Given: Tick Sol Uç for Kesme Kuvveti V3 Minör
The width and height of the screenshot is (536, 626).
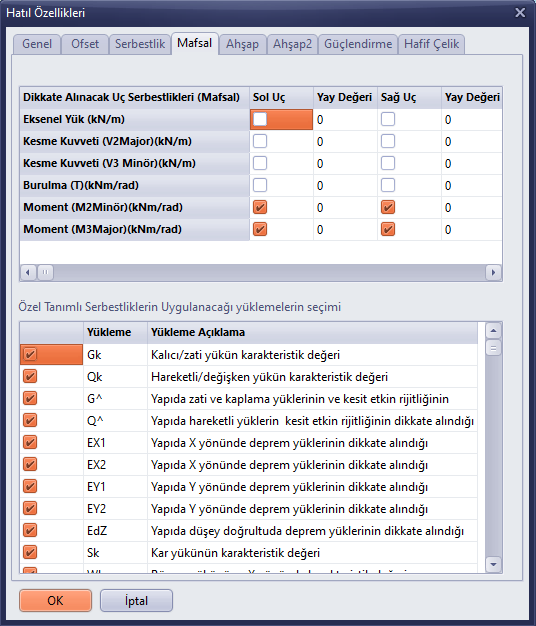Looking at the screenshot, I should coord(260,163).
